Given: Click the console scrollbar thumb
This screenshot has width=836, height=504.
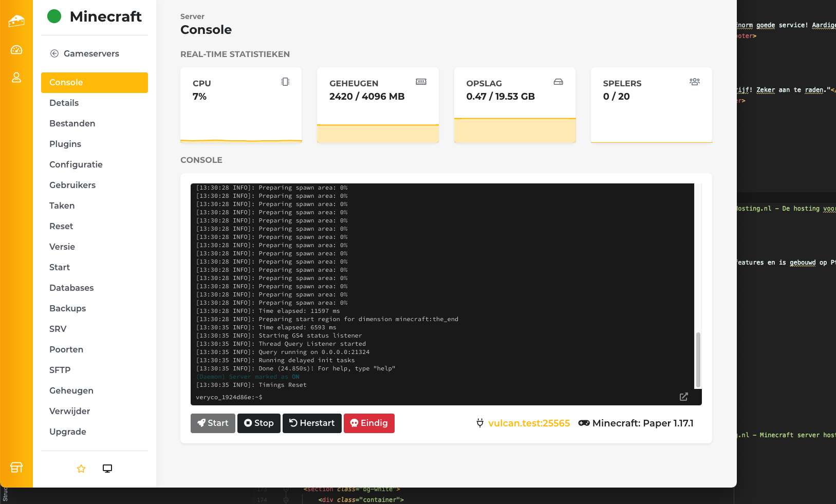Looking at the screenshot, I should [698, 360].
